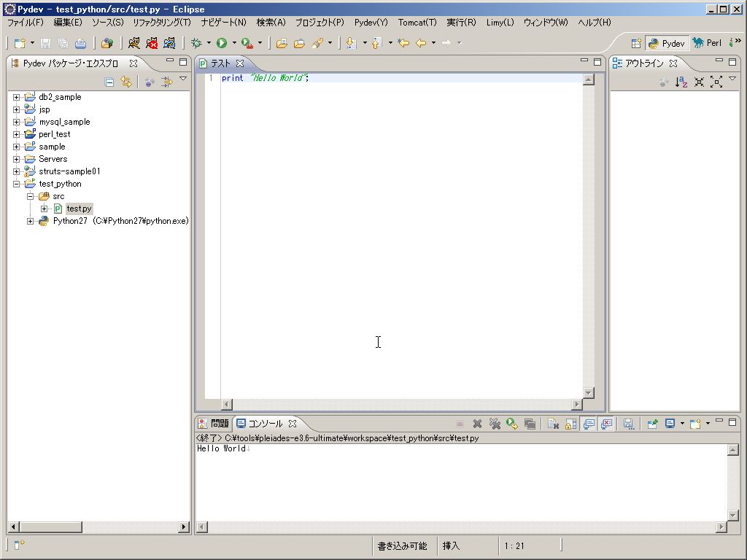Click the New wizard toolbar icon

pos(20,43)
